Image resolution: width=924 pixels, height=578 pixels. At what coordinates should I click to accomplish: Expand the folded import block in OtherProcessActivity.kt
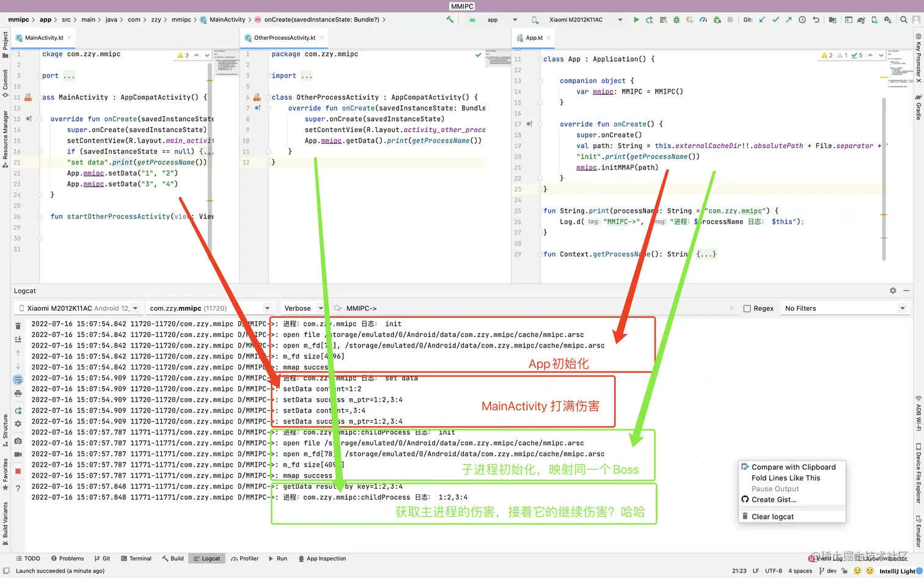pos(307,76)
